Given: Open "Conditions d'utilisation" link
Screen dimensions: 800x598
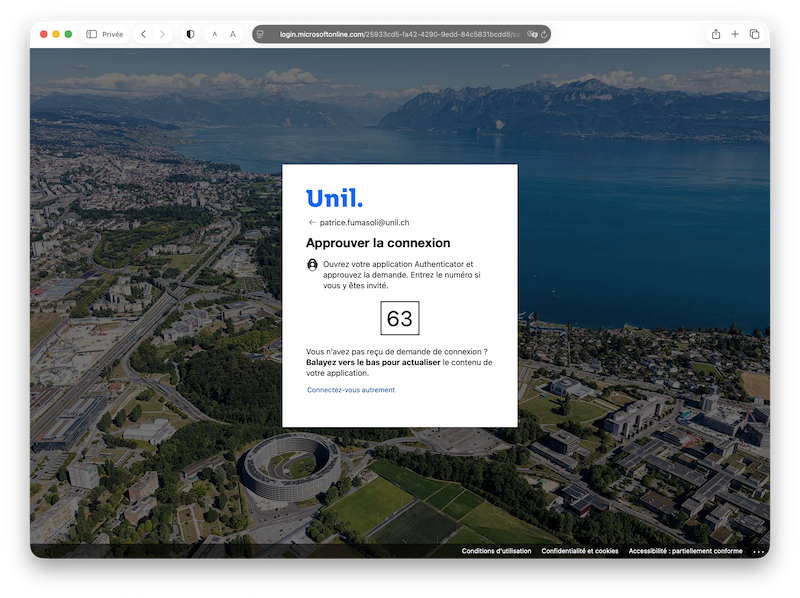Looking at the screenshot, I should click(497, 551).
